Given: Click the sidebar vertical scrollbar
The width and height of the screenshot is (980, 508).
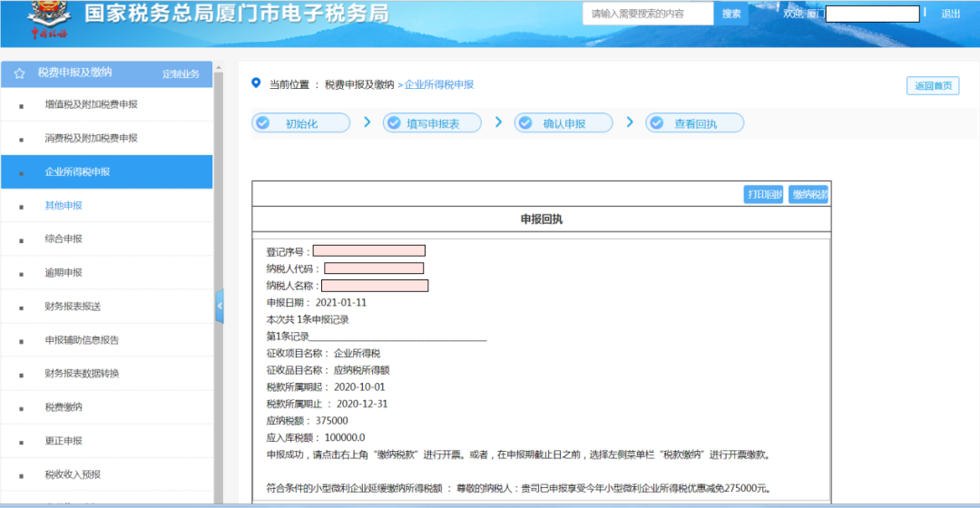Looking at the screenshot, I should click(x=218, y=281).
